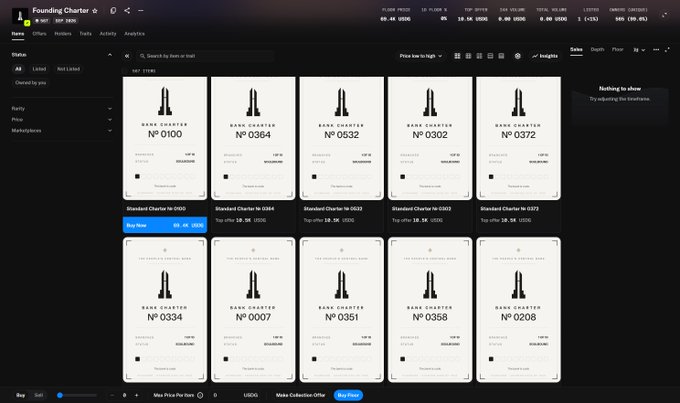The image size is (680, 403).
Task: Open the Items tab
Action: click(x=18, y=34)
